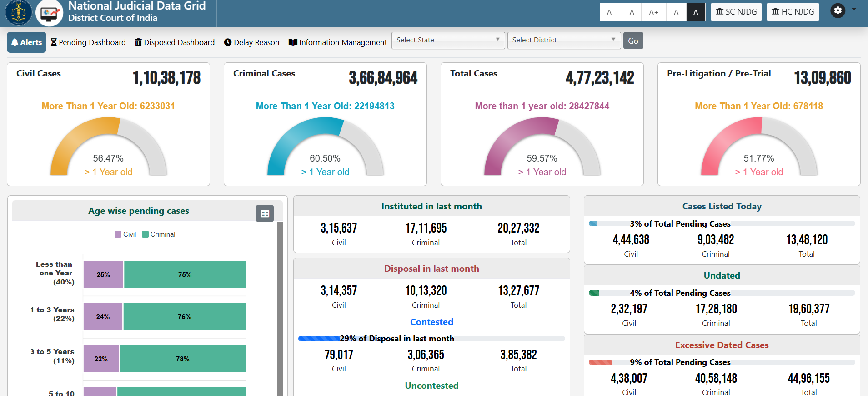Click the trash Disposed Dashboard icon
Screen dimensions: 868x396
click(x=138, y=42)
